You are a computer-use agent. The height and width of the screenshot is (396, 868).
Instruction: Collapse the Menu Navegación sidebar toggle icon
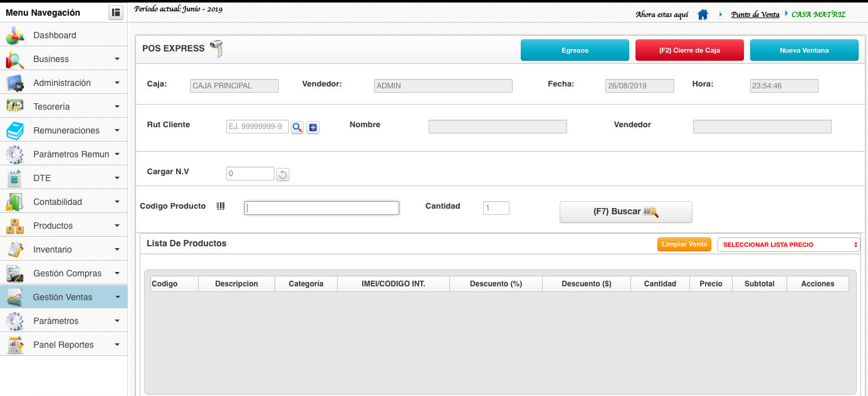[115, 13]
